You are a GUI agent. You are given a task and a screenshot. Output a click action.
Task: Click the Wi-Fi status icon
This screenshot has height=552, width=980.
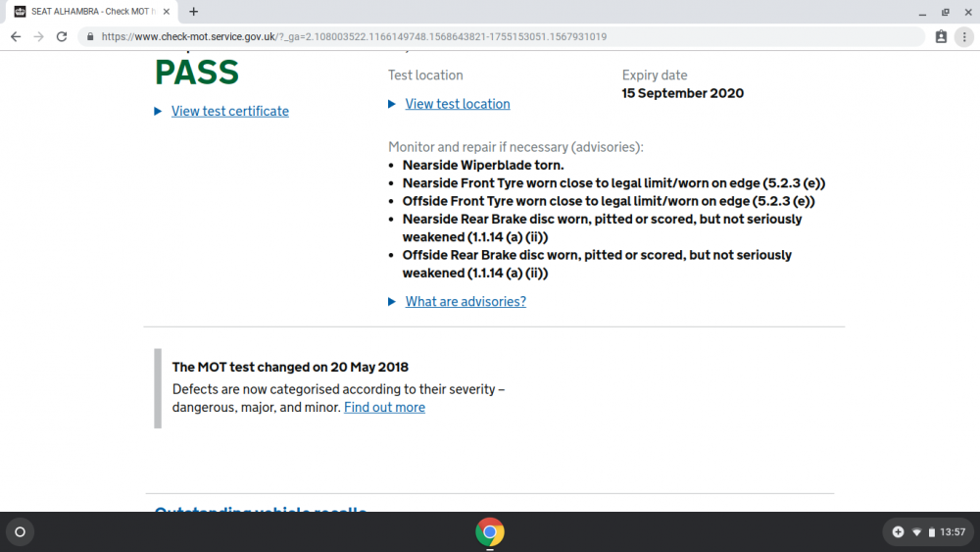tap(917, 532)
